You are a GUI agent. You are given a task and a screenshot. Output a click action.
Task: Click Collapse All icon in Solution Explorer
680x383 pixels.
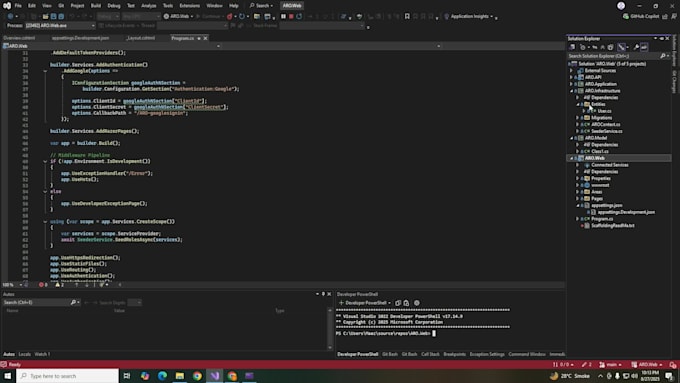[x=602, y=47]
